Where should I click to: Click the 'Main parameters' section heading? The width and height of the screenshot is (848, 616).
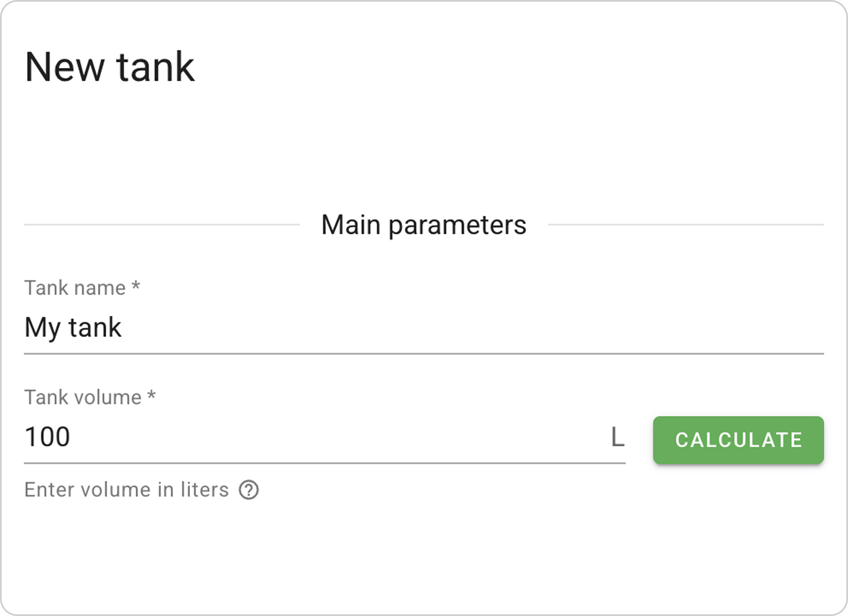(424, 225)
